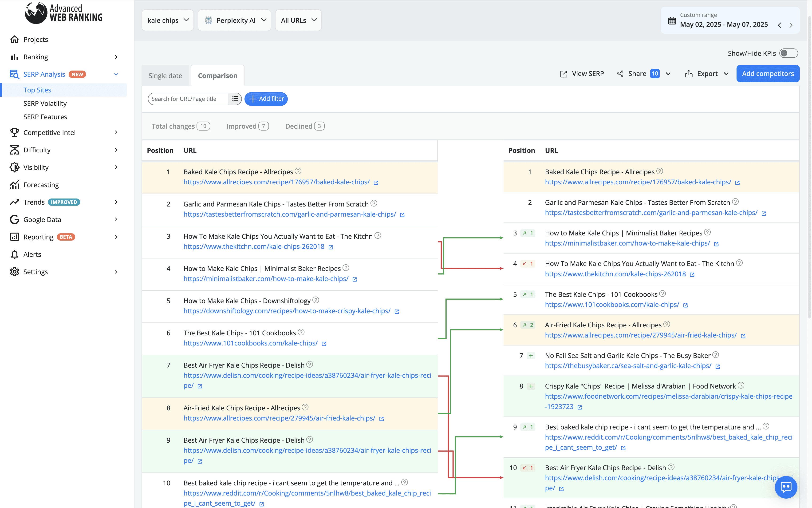Show Total changes filter
Screen dimensions: 812x508
coord(181,126)
